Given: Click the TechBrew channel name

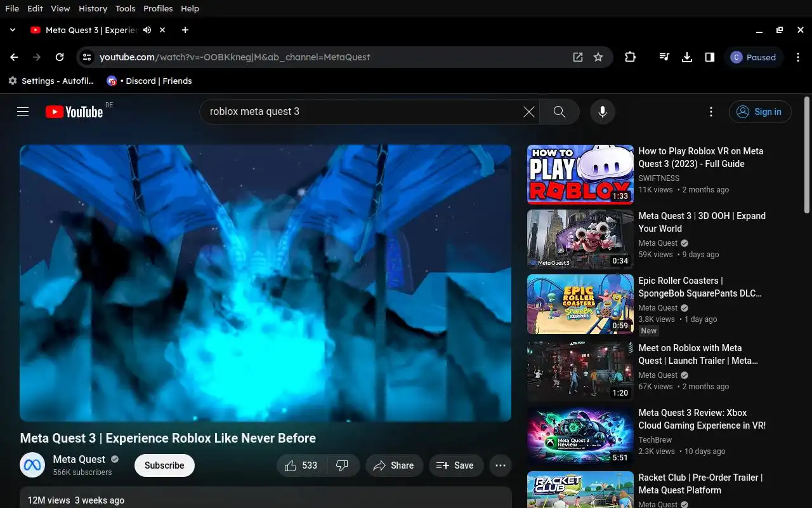Looking at the screenshot, I should tap(655, 440).
